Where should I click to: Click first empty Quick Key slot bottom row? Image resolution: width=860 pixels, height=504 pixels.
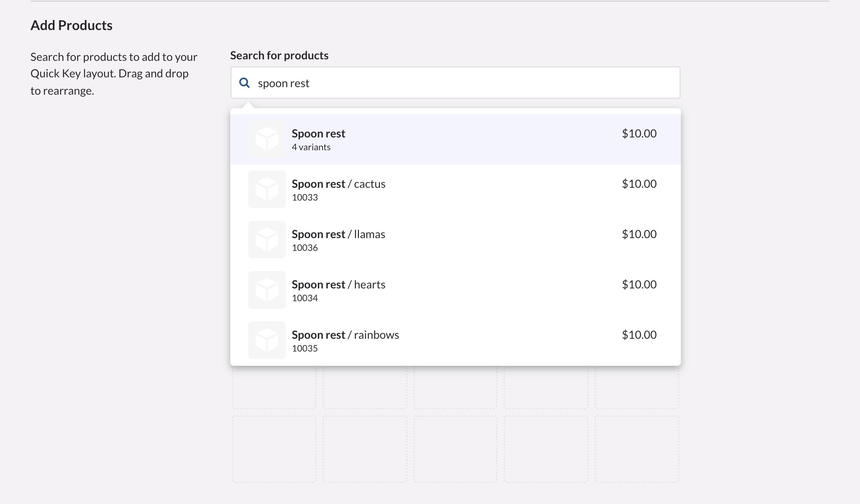pyautogui.click(x=274, y=449)
